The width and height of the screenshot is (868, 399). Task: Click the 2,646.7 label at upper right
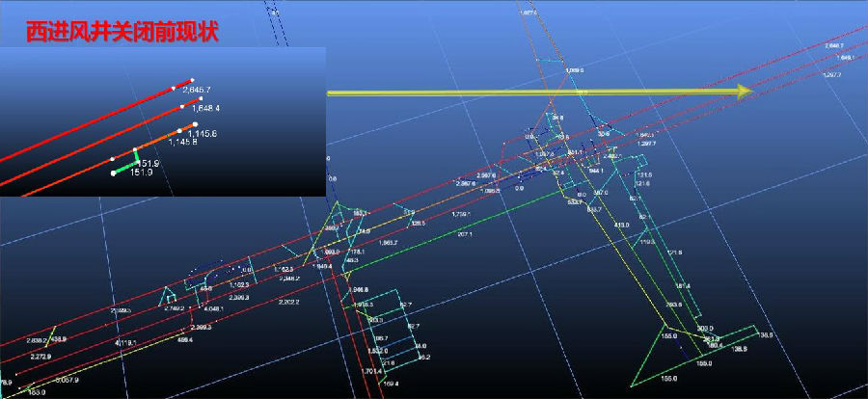click(x=829, y=45)
